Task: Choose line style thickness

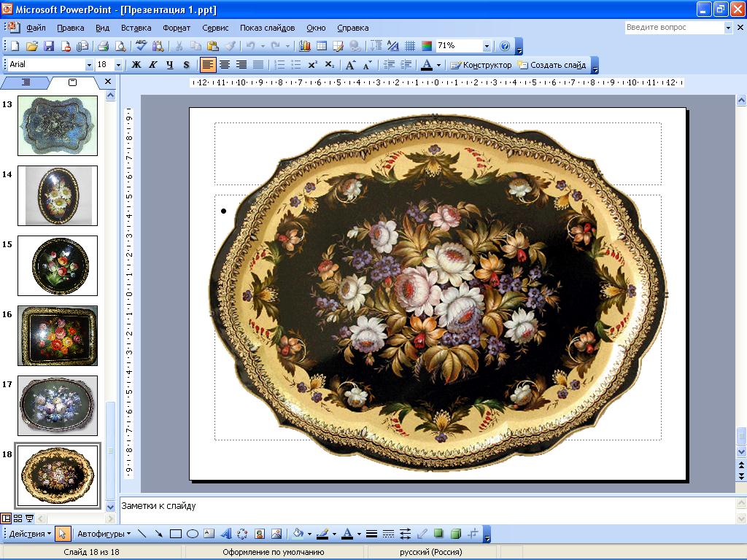Action: 371,534
